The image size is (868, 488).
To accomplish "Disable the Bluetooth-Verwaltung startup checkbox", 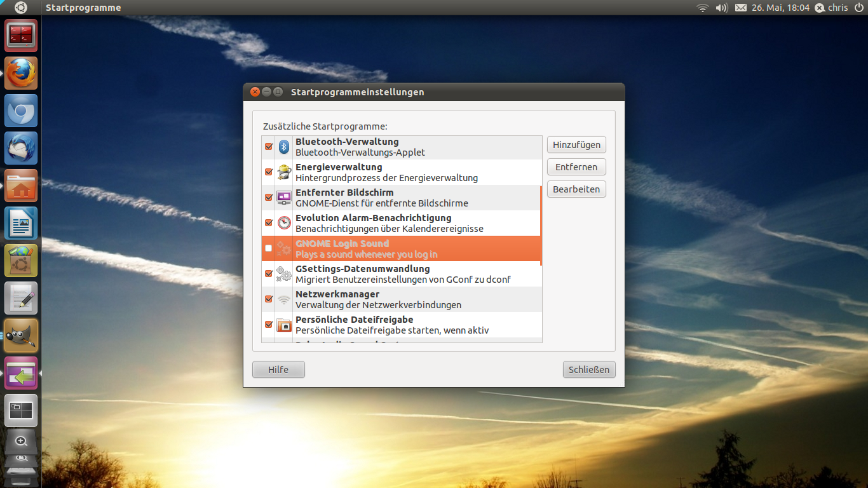I will tap(268, 146).
